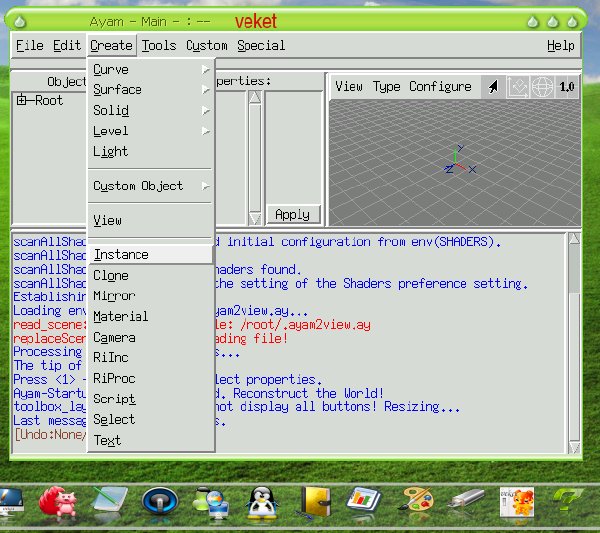
Task: Click the console scrollbar thumb
Action: tap(574, 270)
